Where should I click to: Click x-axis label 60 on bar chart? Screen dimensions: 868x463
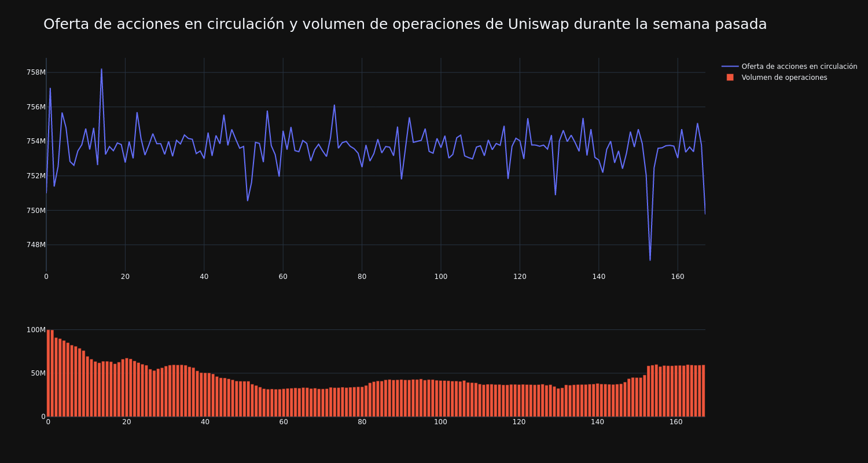pos(284,422)
